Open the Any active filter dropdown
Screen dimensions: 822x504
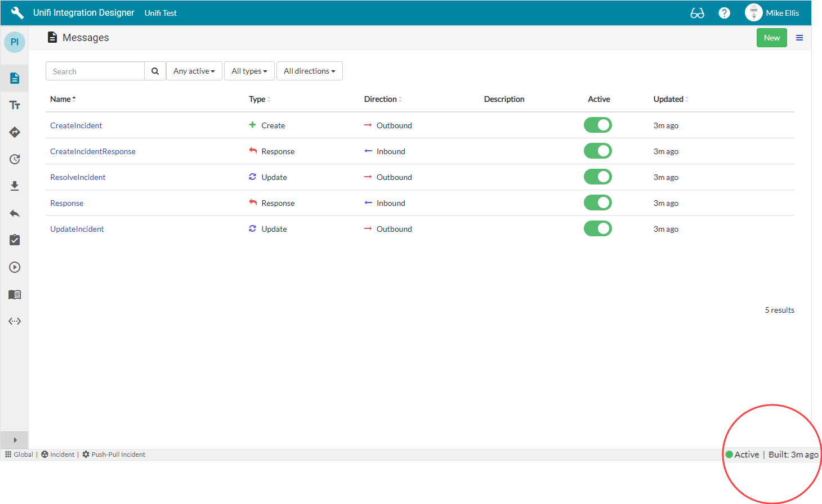pos(194,71)
